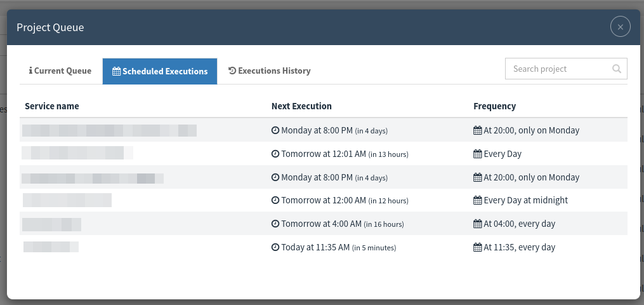This screenshot has width=644, height=305.
Task: Click the '(in 16 hours)' note
Action: pos(384,224)
